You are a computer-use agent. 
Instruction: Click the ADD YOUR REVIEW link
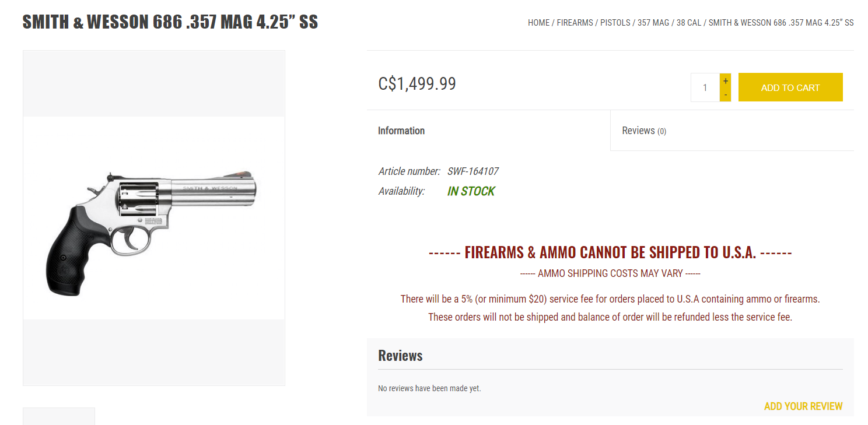[x=803, y=406]
